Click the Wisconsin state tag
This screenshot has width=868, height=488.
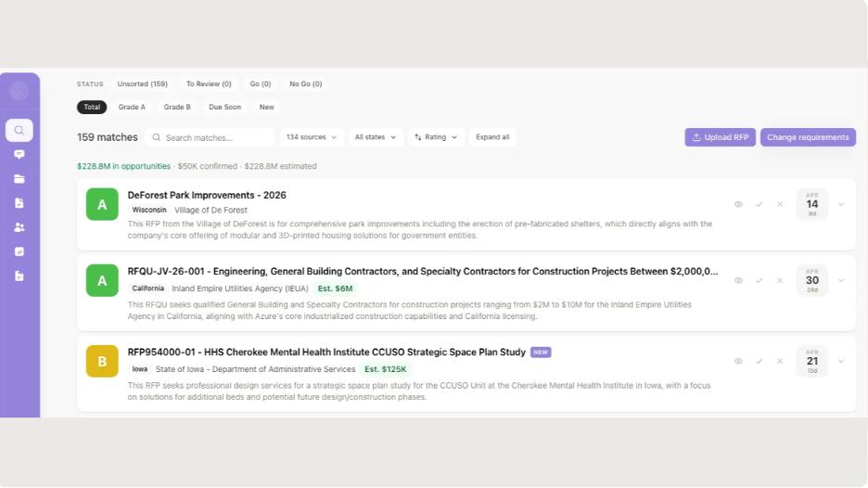coord(149,210)
